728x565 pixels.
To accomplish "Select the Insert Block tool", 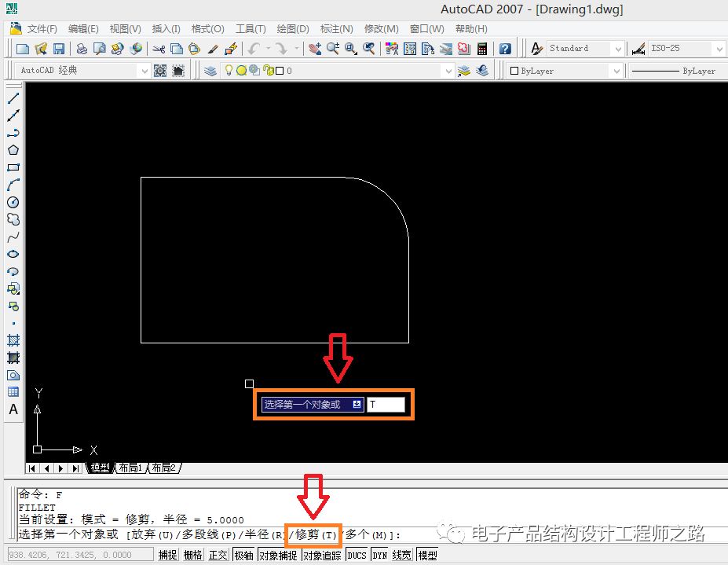I will 13,289.
